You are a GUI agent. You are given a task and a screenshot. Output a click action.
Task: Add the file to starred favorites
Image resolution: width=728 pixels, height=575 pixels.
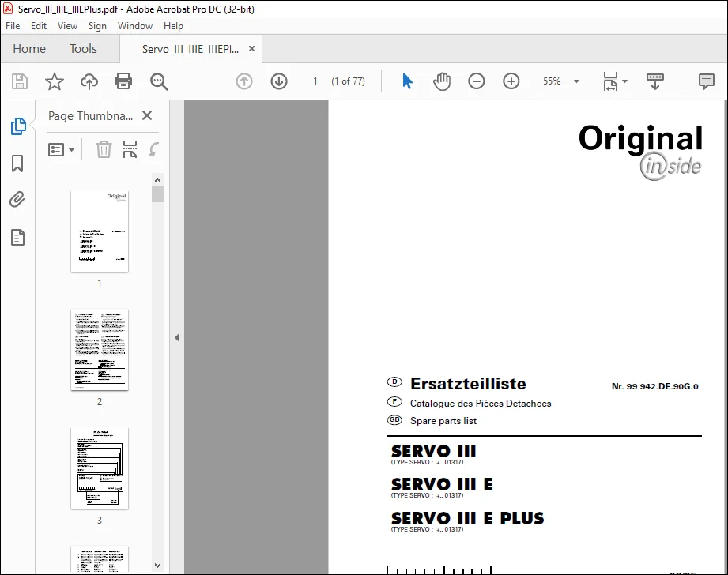coord(55,81)
